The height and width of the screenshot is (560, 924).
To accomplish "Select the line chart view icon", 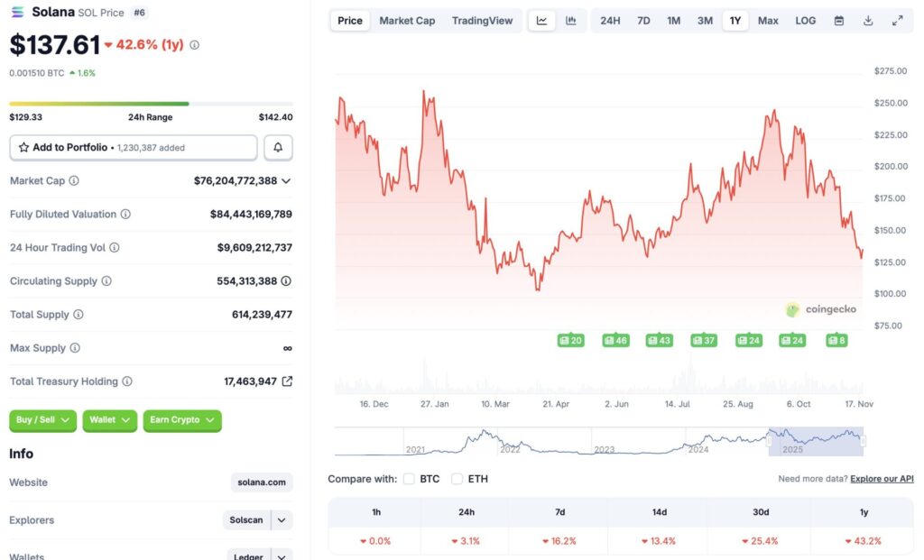I will [x=541, y=20].
